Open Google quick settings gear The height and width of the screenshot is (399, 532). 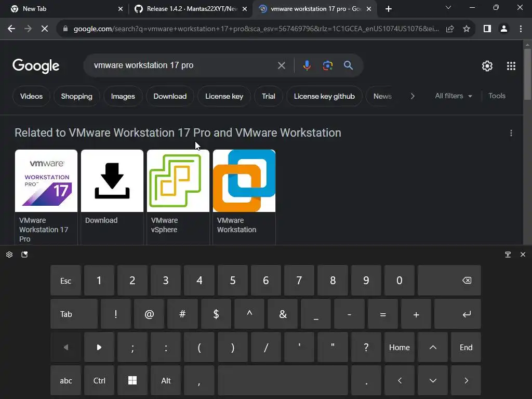tap(487, 66)
